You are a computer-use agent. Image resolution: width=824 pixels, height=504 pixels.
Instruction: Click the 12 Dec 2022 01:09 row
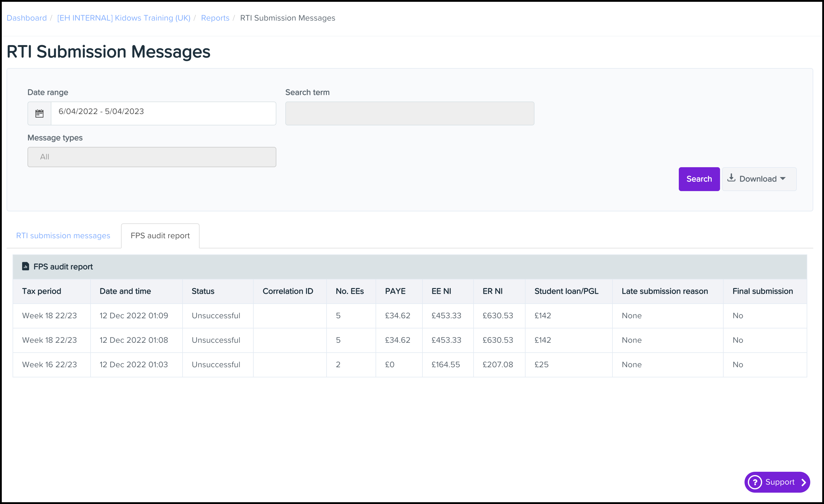pyautogui.click(x=134, y=316)
